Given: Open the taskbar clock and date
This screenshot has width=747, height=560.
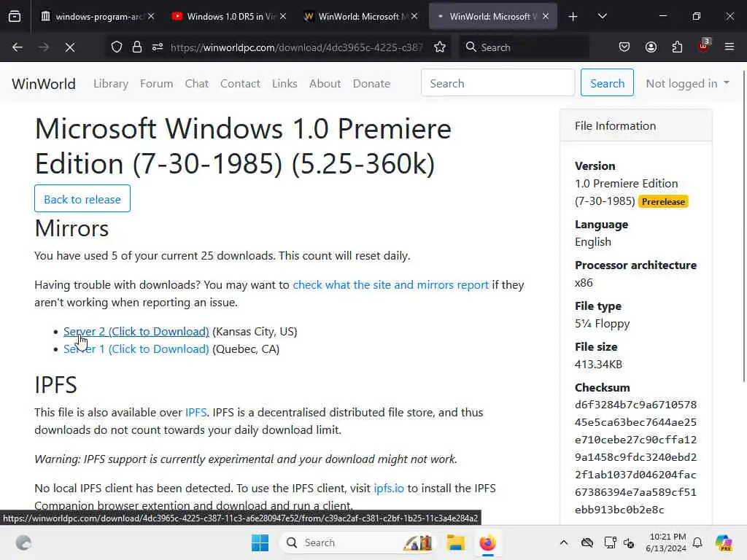Looking at the screenshot, I should pos(667,542).
